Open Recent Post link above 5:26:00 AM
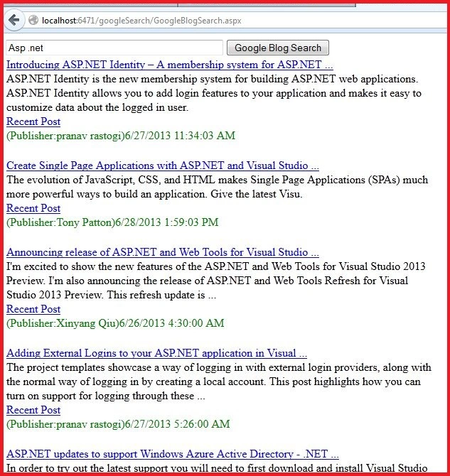Image resolution: width=450 pixels, height=476 pixels. click(x=33, y=410)
